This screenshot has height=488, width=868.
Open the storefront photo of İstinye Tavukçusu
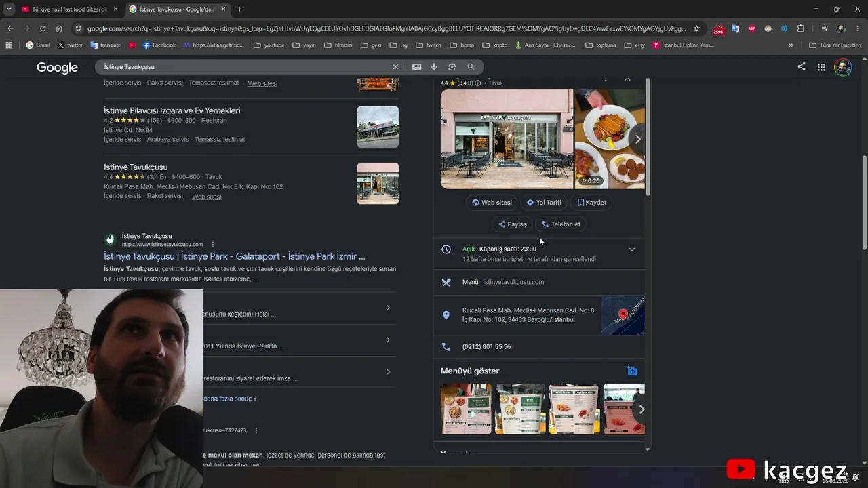coord(507,139)
